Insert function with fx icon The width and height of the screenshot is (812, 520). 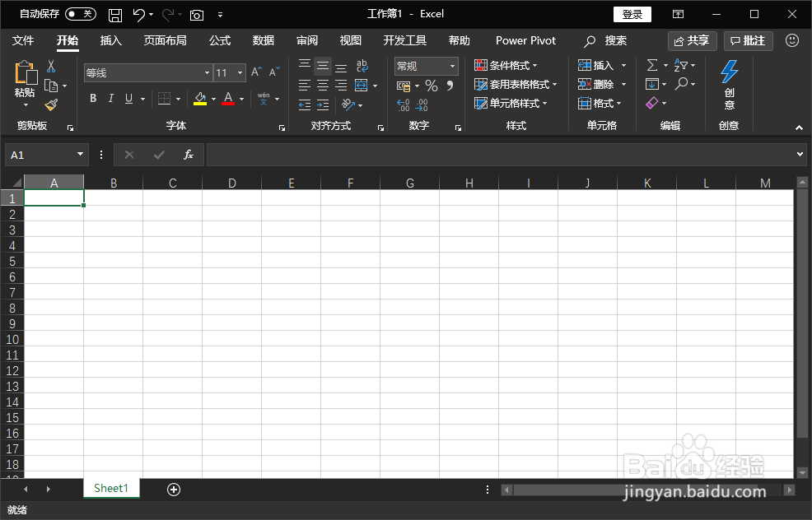(189, 155)
